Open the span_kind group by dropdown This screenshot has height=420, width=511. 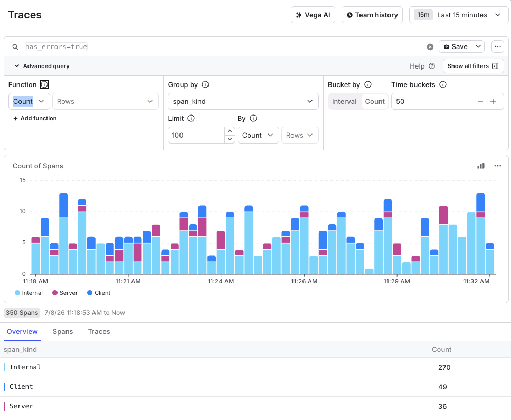coord(243,102)
